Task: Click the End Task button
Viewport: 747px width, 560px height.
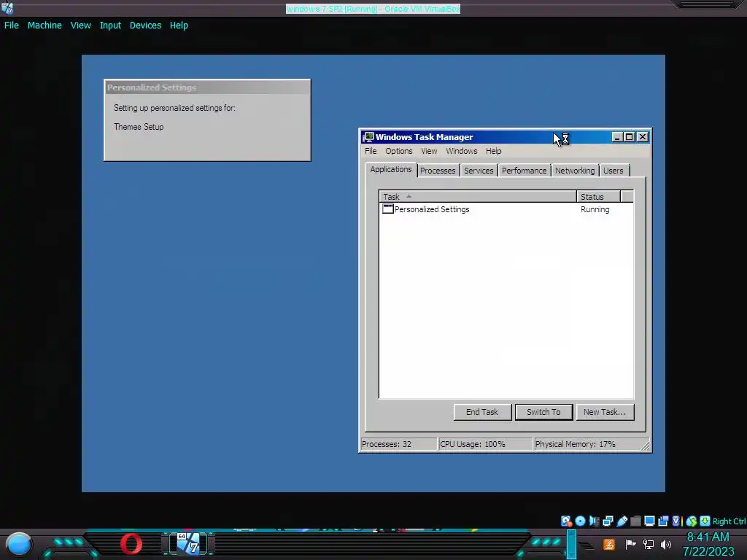Action: coord(482,412)
